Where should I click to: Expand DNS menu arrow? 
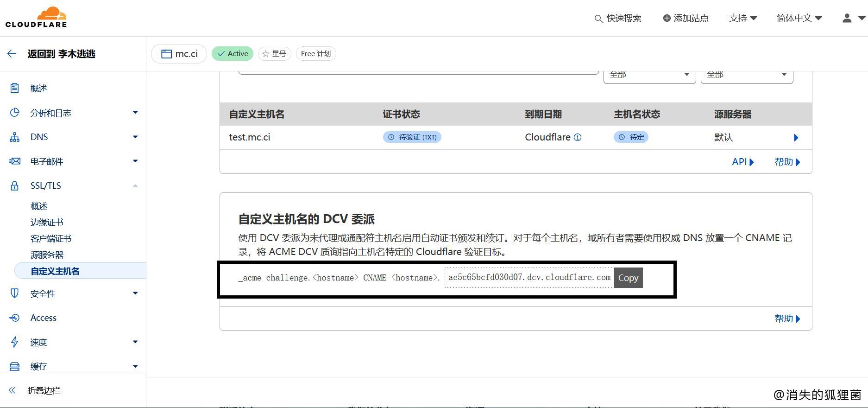click(135, 137)
